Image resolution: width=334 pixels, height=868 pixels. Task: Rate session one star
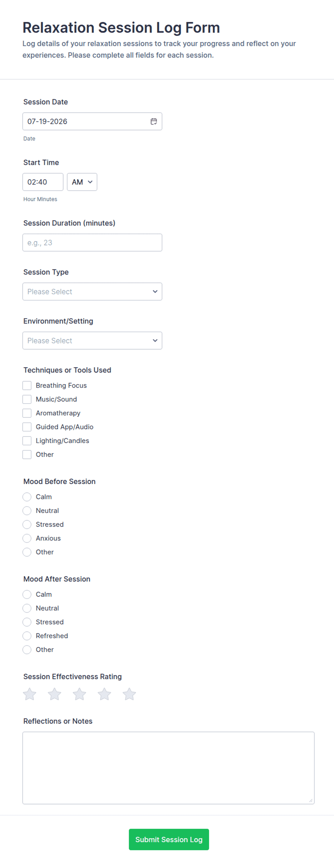pyautogui.click(x=29, y=694)
